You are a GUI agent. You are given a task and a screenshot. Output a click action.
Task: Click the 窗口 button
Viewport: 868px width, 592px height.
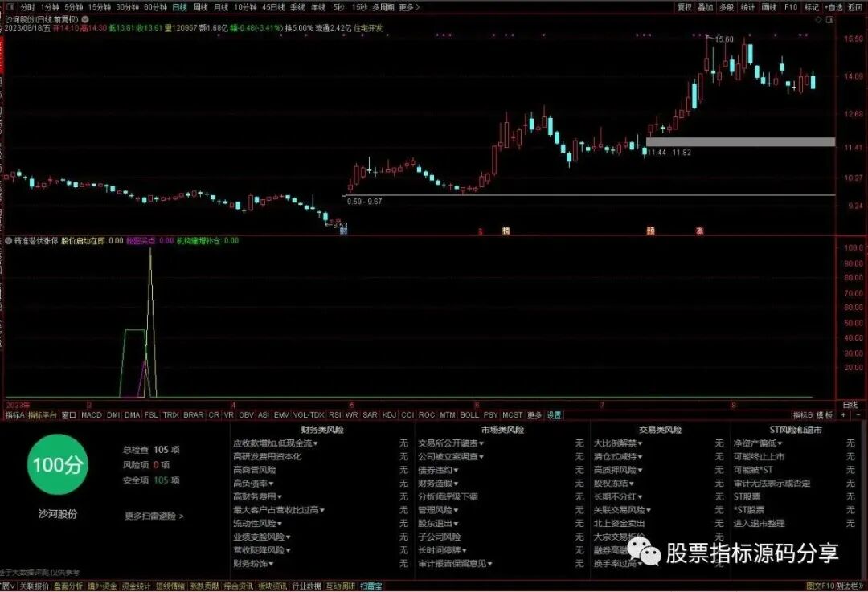pyautogui.click(x=68, y=415)
